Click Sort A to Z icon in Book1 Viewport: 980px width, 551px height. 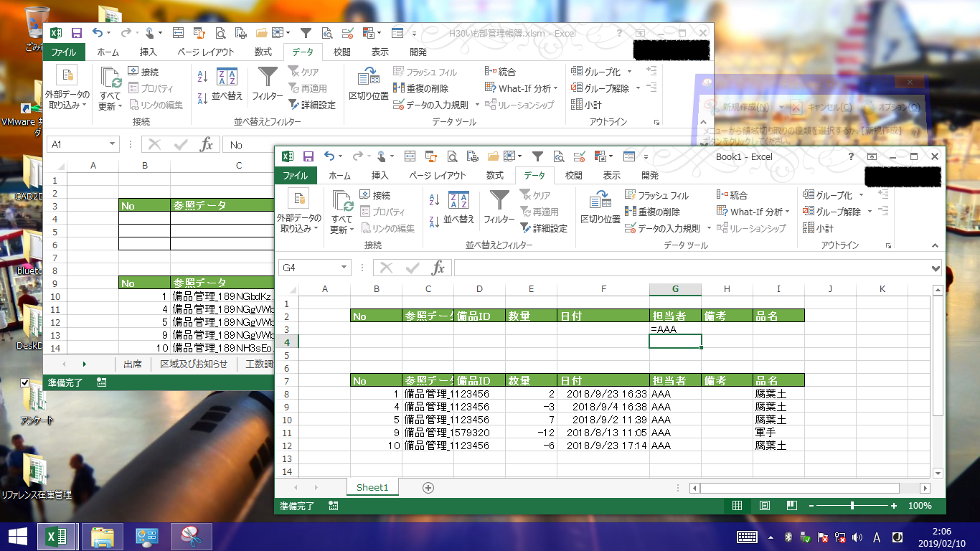434,201
